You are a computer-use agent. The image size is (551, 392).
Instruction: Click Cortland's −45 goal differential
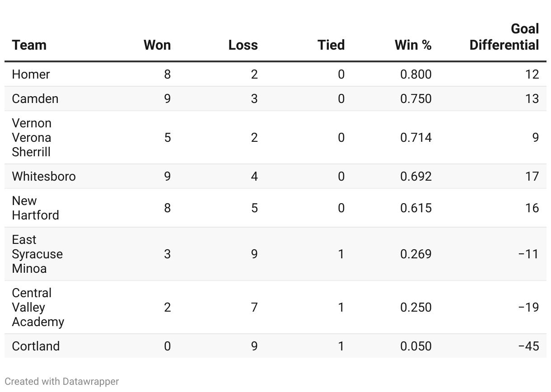tap(528, 346)
